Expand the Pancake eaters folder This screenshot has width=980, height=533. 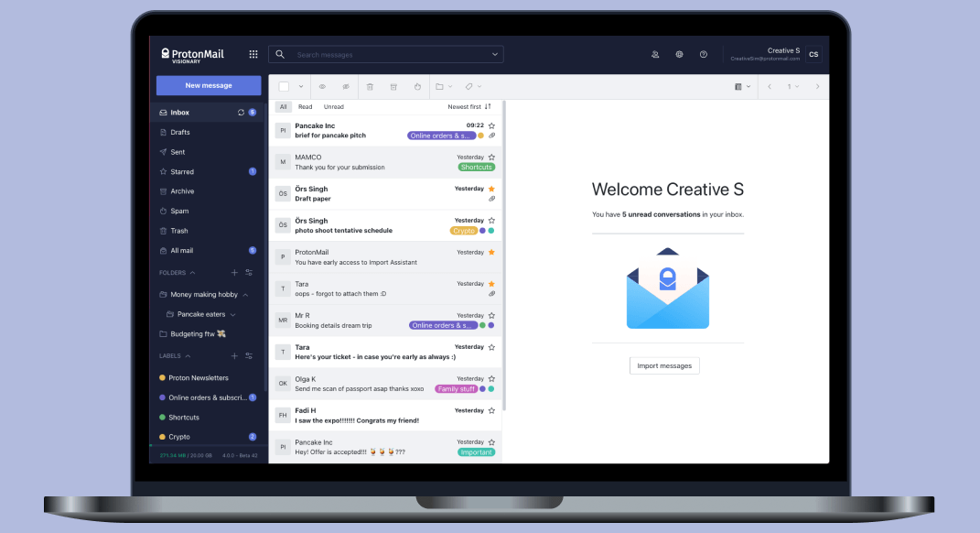232,315
